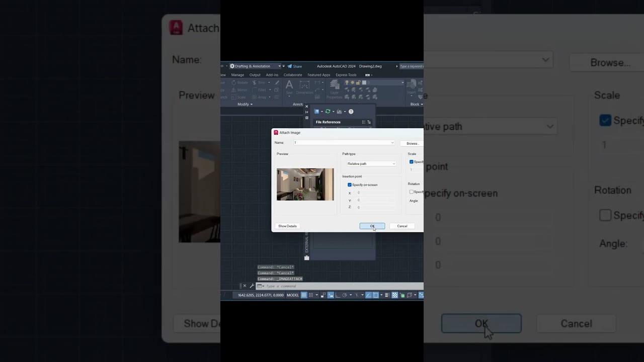Open the Manage ribbon tab
The width and height of the screenshot is (644, 362).
[x=237, y=75]
